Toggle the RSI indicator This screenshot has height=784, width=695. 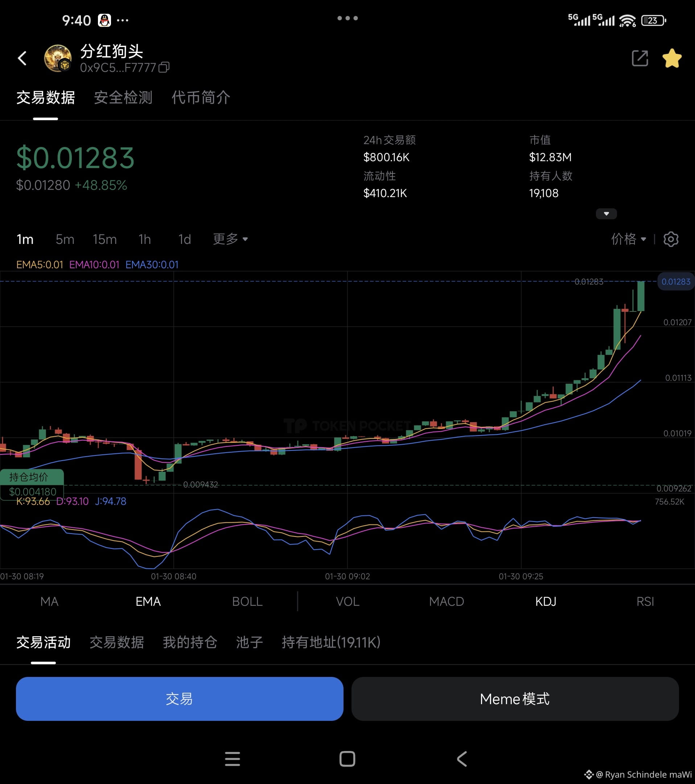[645, 601]
